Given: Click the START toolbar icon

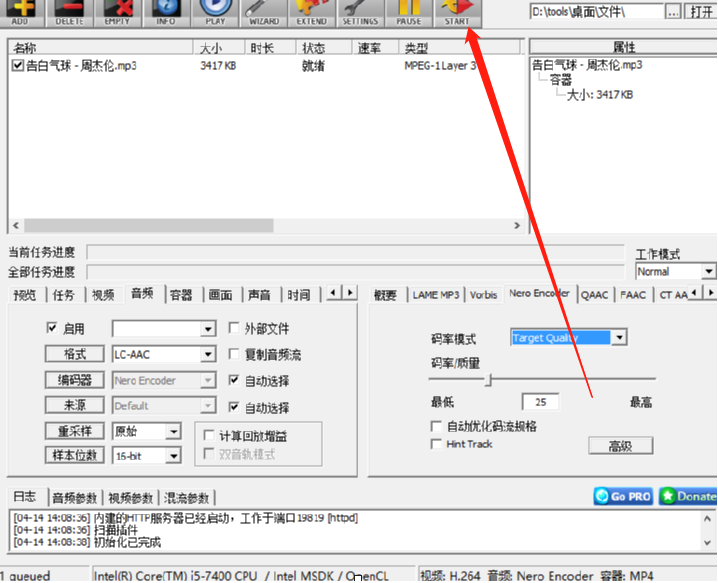Looking at the screenshot, I should [457, 13].
